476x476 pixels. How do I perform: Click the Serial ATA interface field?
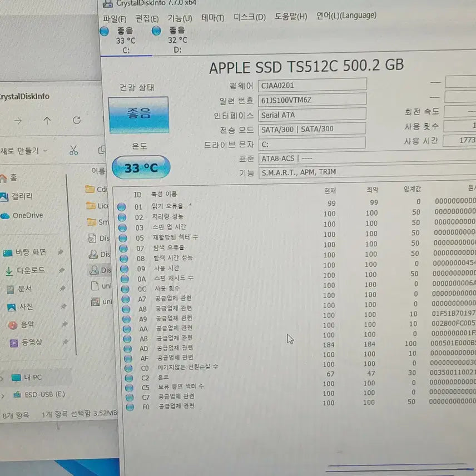click(x=312, y=115)
